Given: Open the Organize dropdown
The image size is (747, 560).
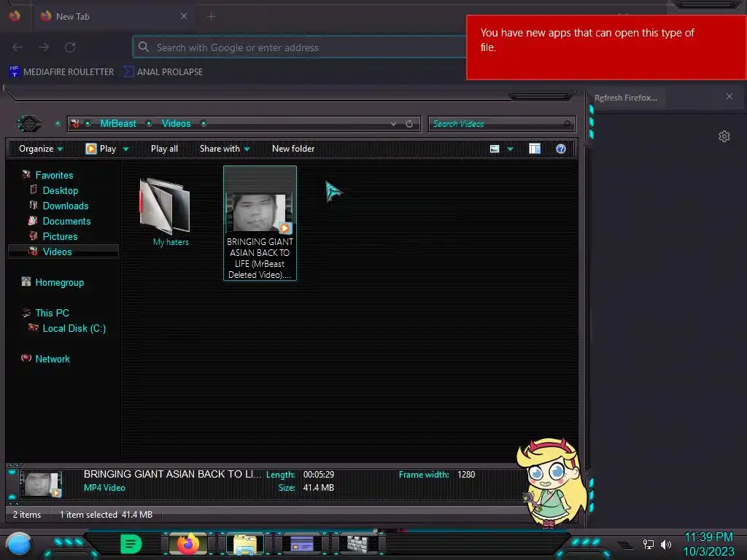Looking at the screenshot, I should (41, 149).
